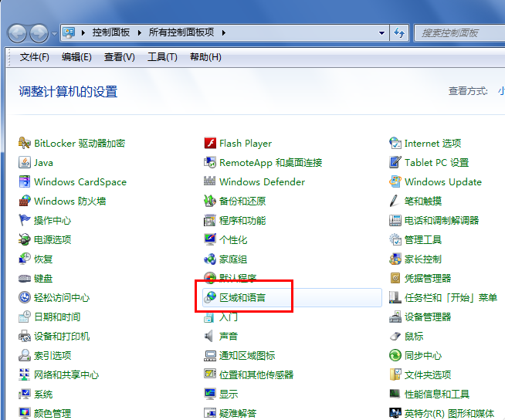Image resolution: width=505 pixels, height=420 pixels.
Task: Open 索引选项 icon
Action: click(25, 356)
